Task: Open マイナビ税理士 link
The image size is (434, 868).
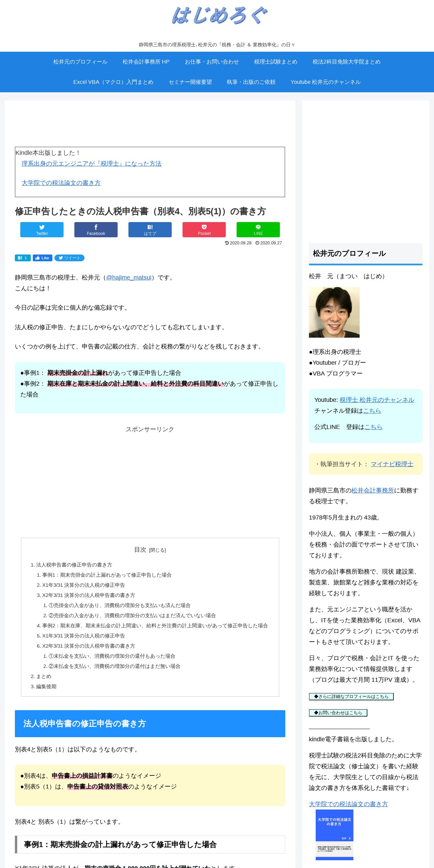Action: (392, 464)
